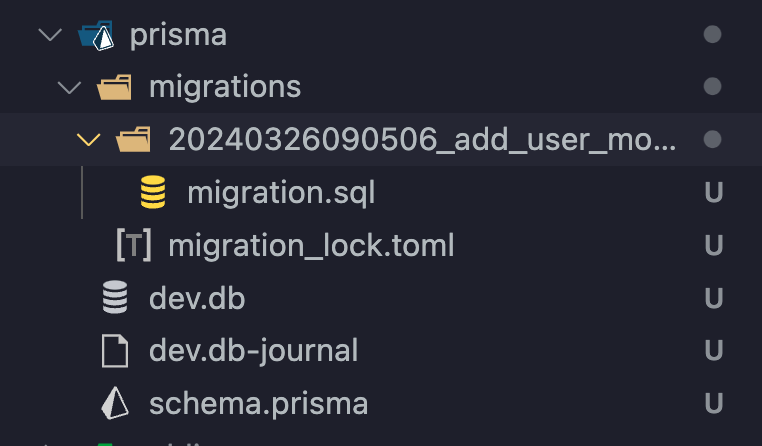Click the prisma folder icon
Image resolution: width=762 pixels, height=446 pixels.
pyautogui.click(x=96, y=35)
